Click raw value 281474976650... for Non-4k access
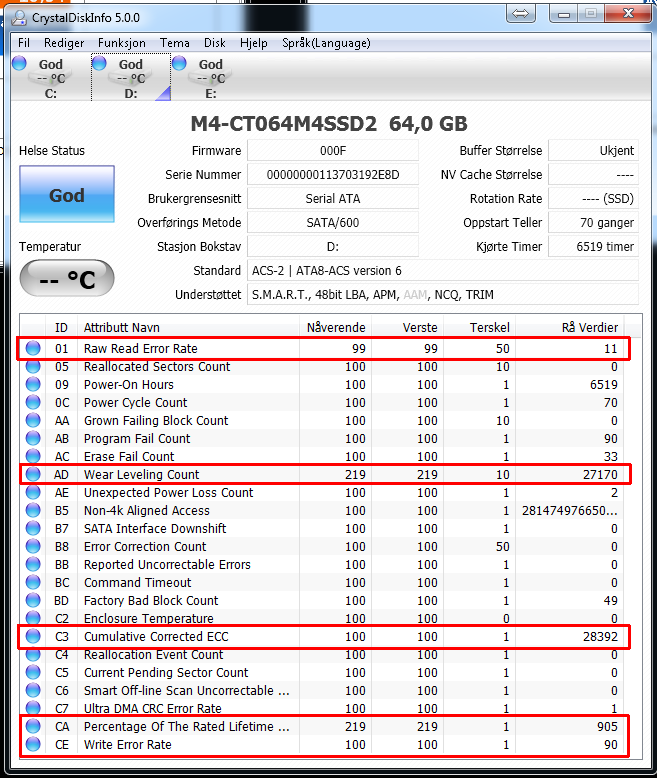 point(570,511)
